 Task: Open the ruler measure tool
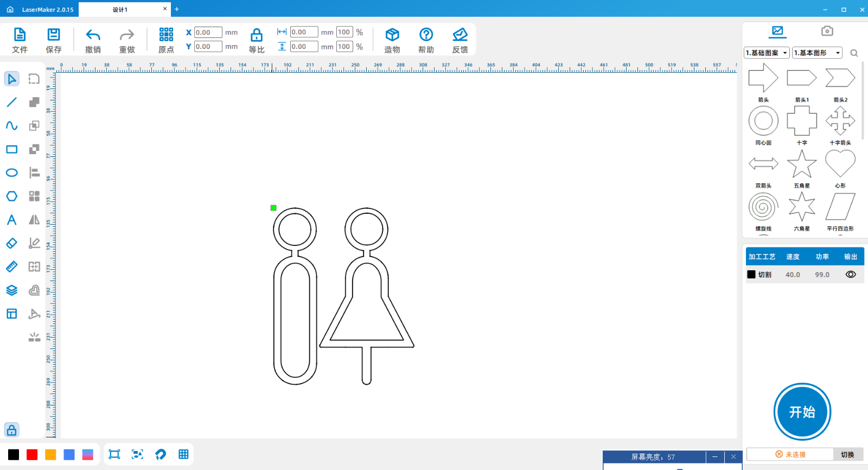[11, 266]
